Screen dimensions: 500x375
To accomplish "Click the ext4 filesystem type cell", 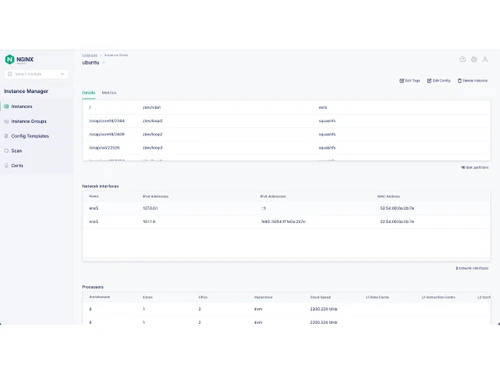I will coord(323,108).
